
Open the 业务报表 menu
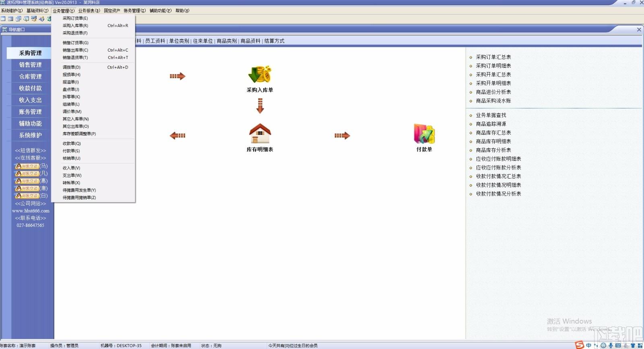[x=89, y=10]
